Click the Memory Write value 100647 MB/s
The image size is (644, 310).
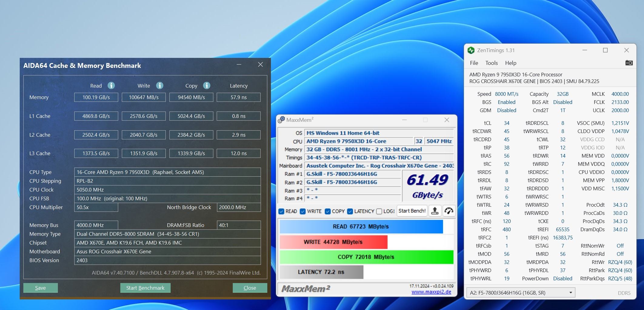pos(144,97)
